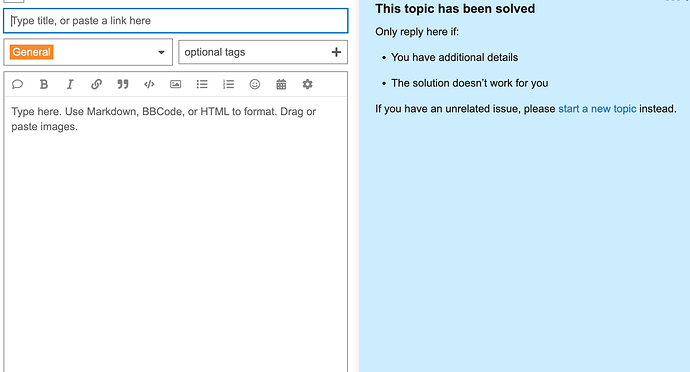Click the reply/quote whole post speech bubble icon
Image resolution: width=690 pixels, height=372 pixels.
click(17, 84)
